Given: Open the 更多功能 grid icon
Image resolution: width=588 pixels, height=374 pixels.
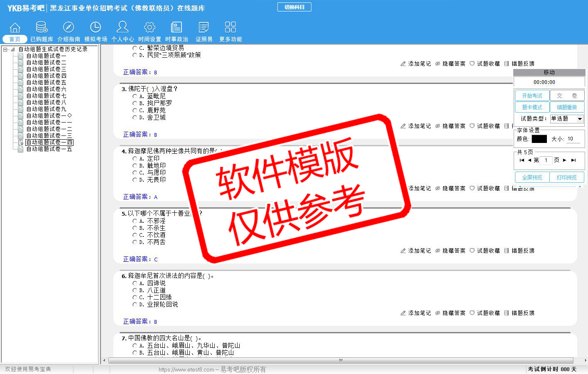Looking at the screenshot, I should 230,27.
